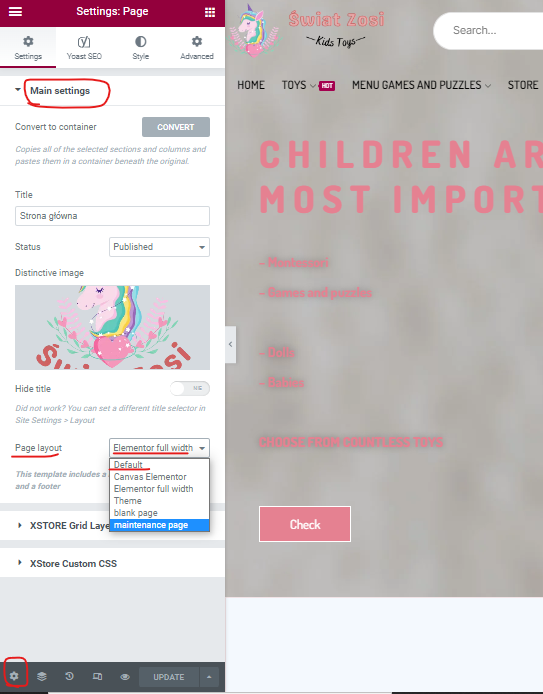This screenshot has height=694, width=543.
Task: Switch to the Yoast SEO tab
Action: pyautogui.click(x=84, y=48)
